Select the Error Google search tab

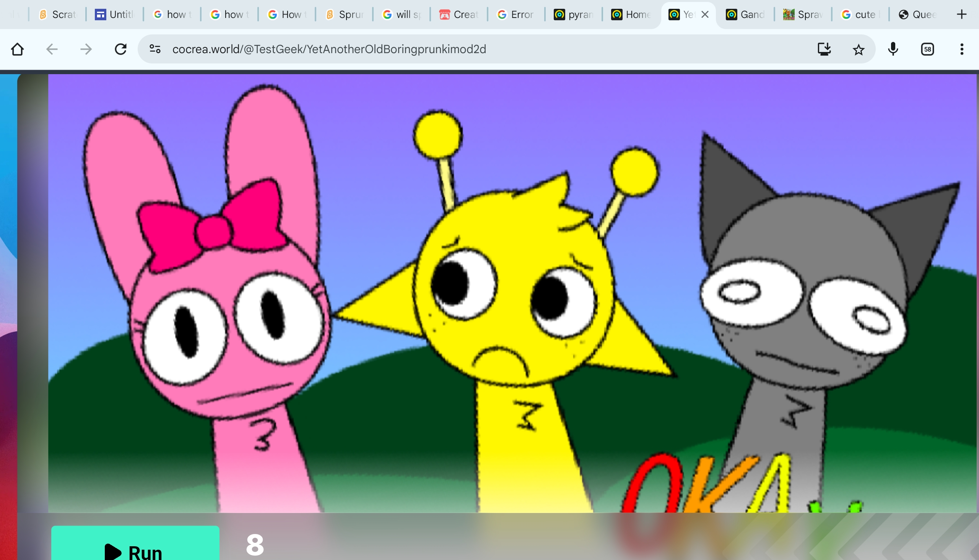pos(516,15)
